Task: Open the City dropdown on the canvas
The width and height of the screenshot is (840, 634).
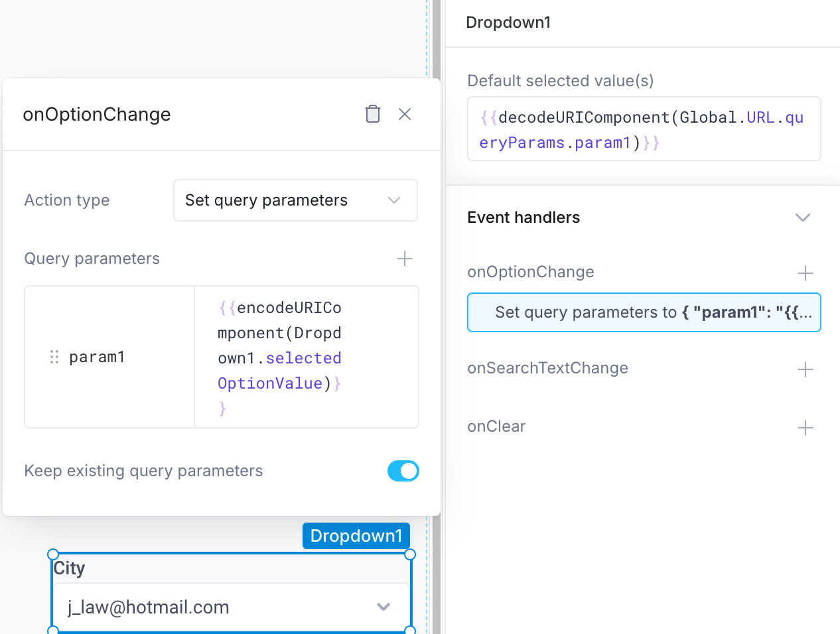Action: (231, 606)
